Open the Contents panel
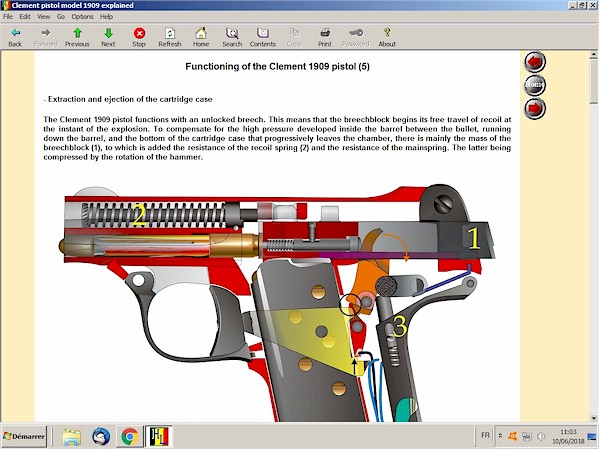This screenshot has width=600, height=450. [x=263, y=38]
